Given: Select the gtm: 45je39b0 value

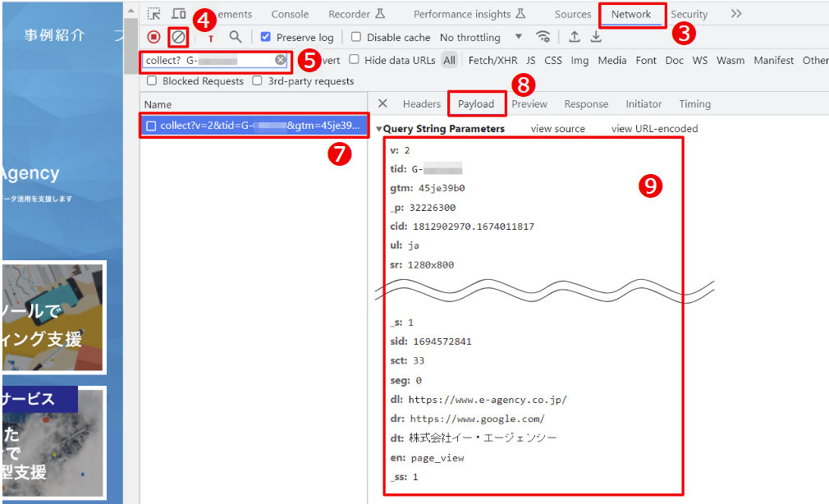Looking at the screenshot, I should tap(442, 188).
